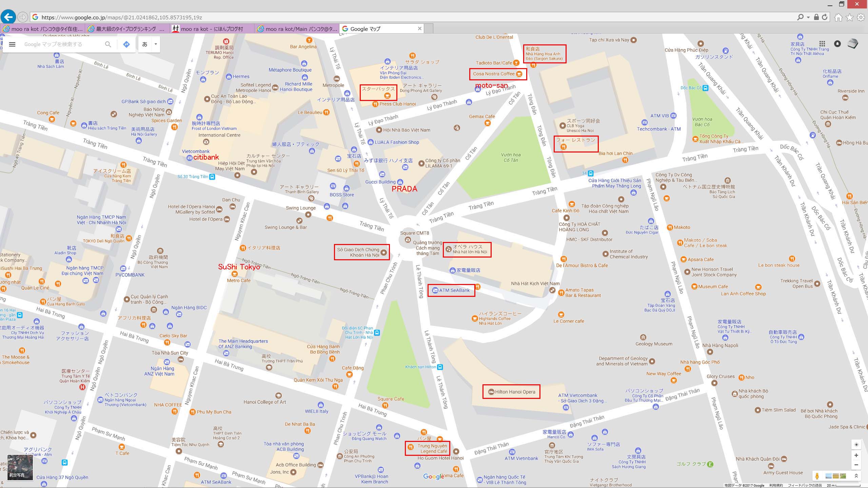Click the Metro Cafe marker
The height and width of the screenshot is (488, 868).
pyautogui.click(x=234, y=274)
